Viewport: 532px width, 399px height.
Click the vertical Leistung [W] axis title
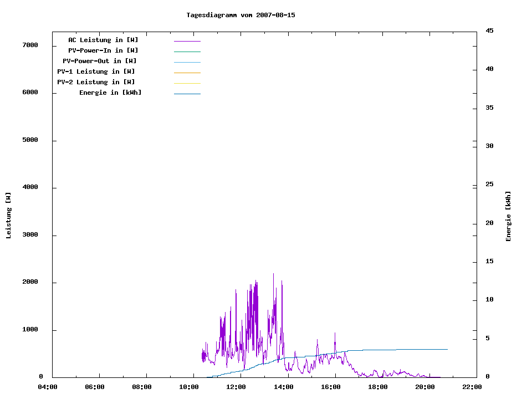[x=8, y=216]
